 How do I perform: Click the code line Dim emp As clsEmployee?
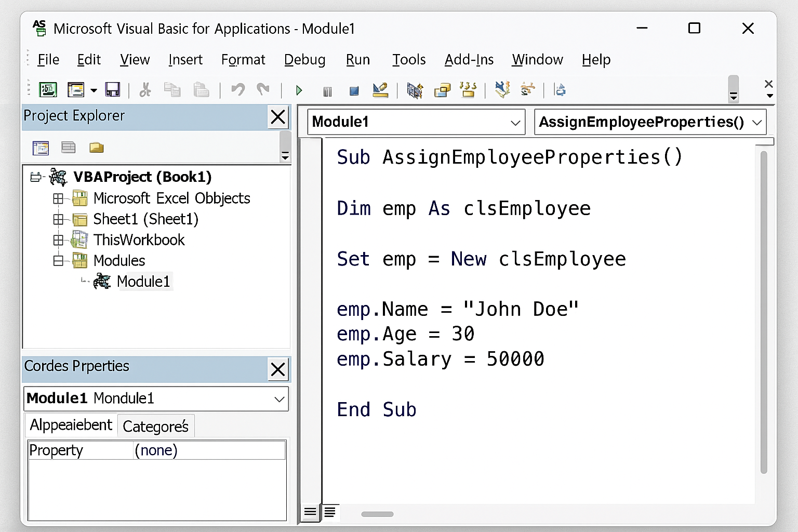tap(463, 209)
